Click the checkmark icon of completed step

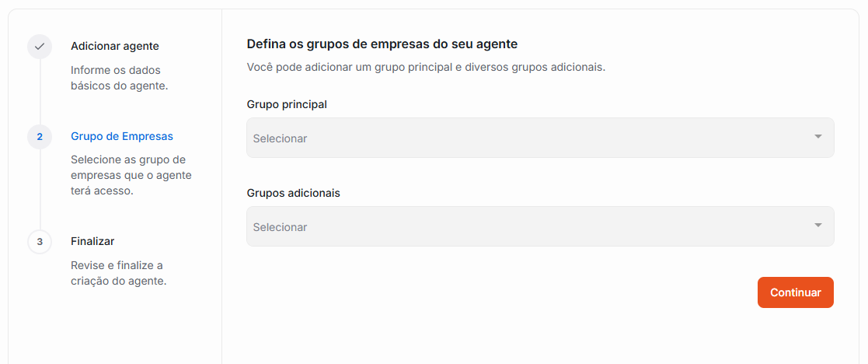[40, 47]
